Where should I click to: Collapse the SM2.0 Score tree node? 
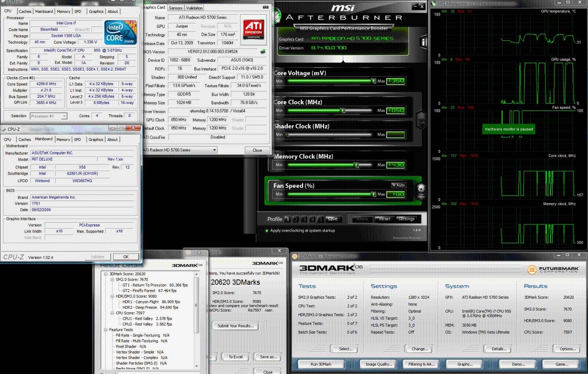(x=112, y=280)
